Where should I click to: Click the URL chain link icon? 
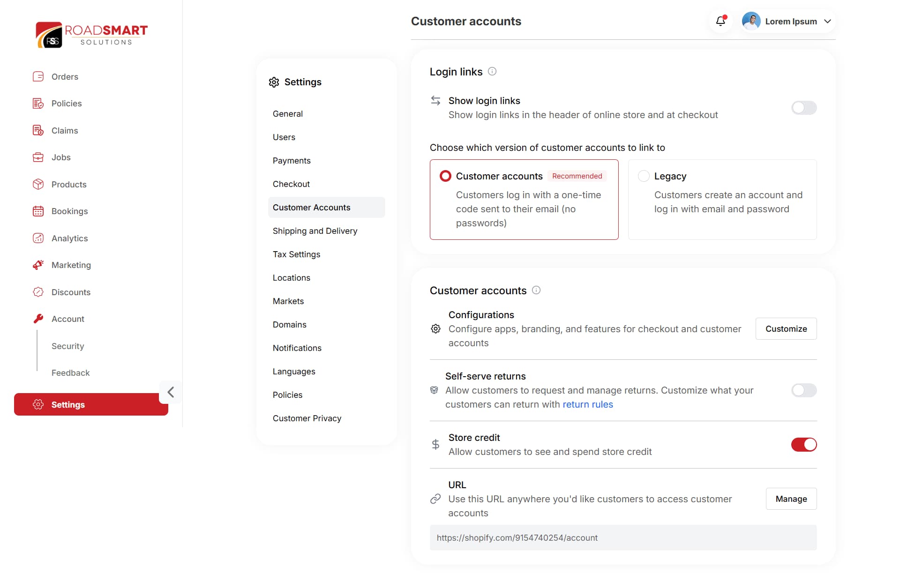coord(435,499)
